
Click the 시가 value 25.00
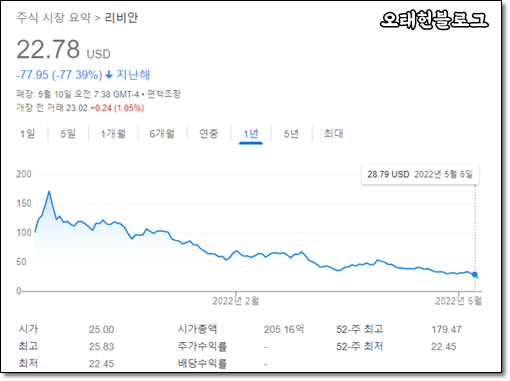tap(101, 330)
